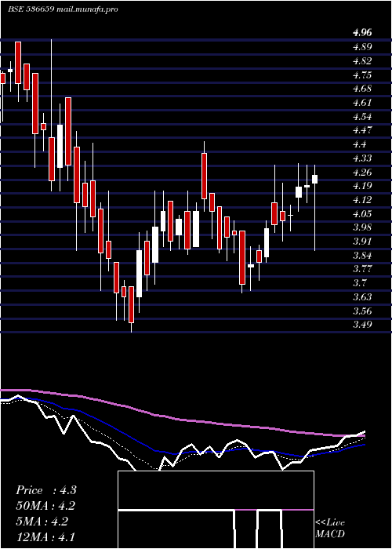392x549 pixels.
Task: Click the 4.61 price axis label
Action: [x=362, y=103]
